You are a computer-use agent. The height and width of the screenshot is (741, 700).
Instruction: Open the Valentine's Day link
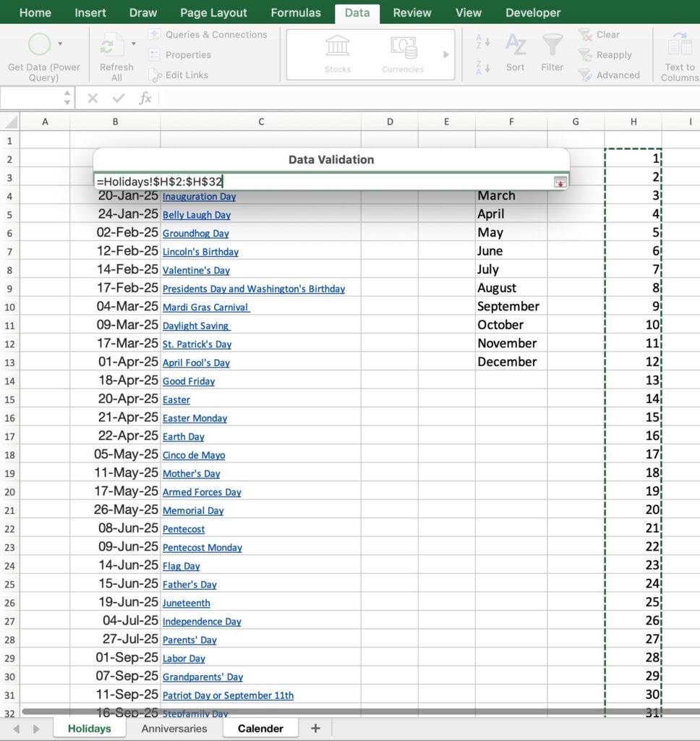click(x=196, y=271)
